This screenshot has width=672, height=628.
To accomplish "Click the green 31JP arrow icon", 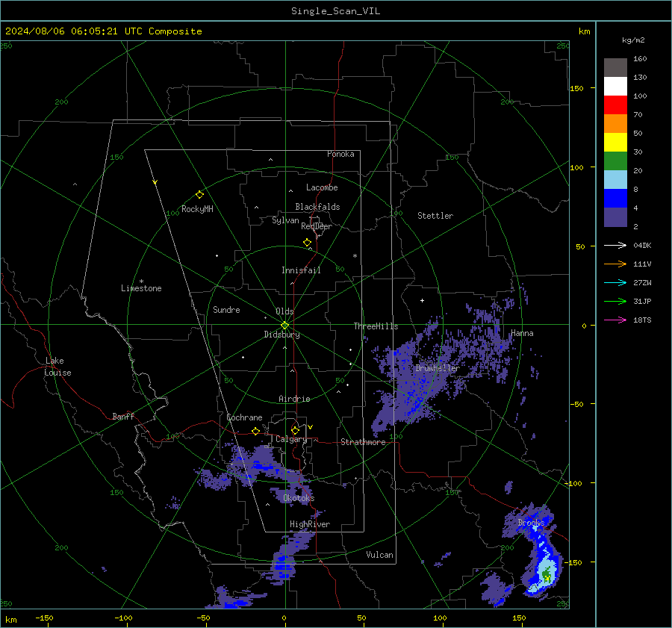I will click(615, 302).
